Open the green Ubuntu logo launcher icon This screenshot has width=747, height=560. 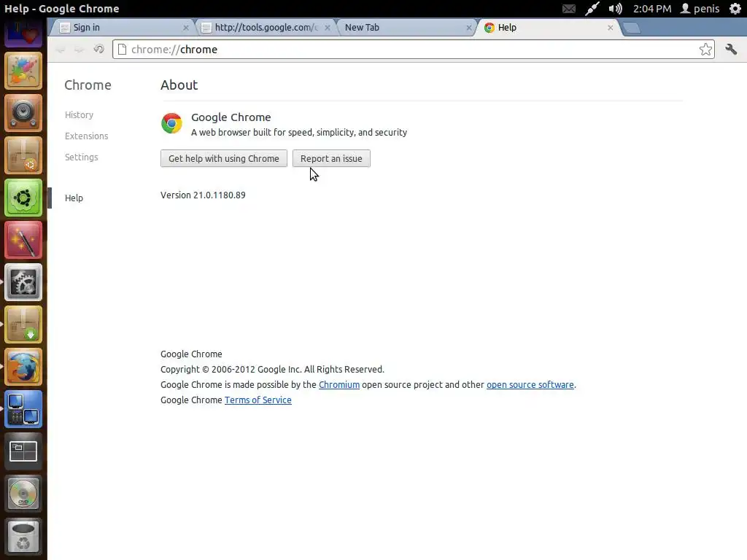(23, 198)
